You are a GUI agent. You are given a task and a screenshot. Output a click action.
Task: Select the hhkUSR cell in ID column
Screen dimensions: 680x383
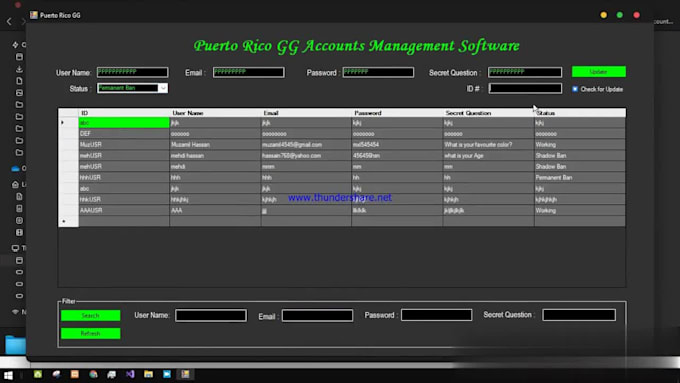click(x=124, y=200)
